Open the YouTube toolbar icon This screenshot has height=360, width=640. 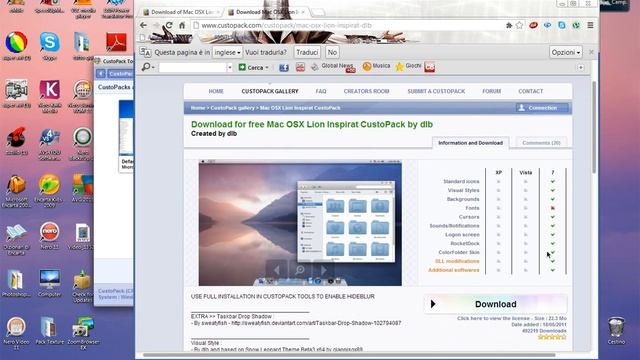click(x=300, y=67)
